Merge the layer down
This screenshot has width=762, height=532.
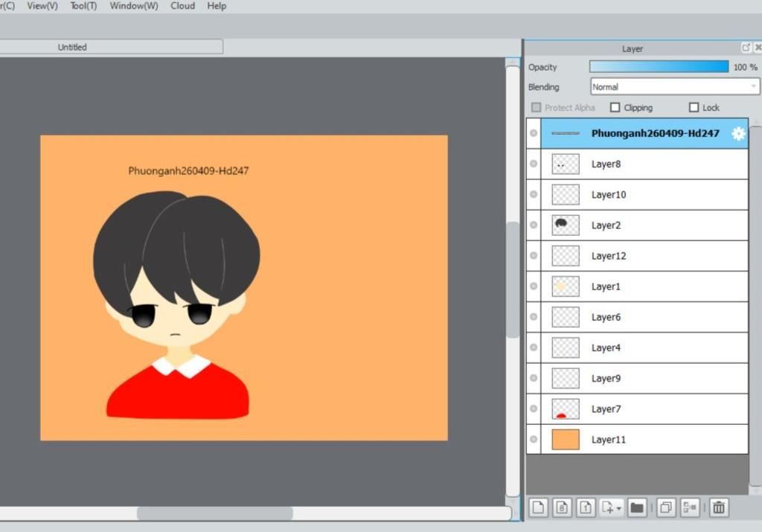point(690,507)
